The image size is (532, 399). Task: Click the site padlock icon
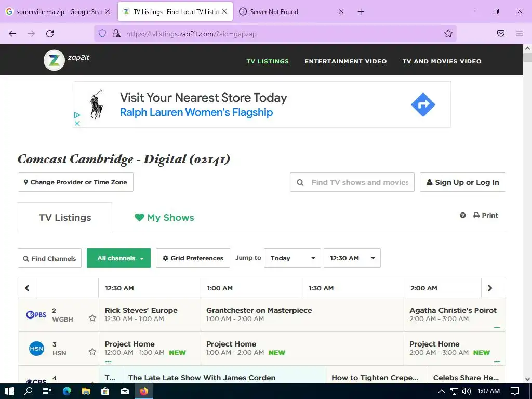pyautogui.click(x=116, y=33)
